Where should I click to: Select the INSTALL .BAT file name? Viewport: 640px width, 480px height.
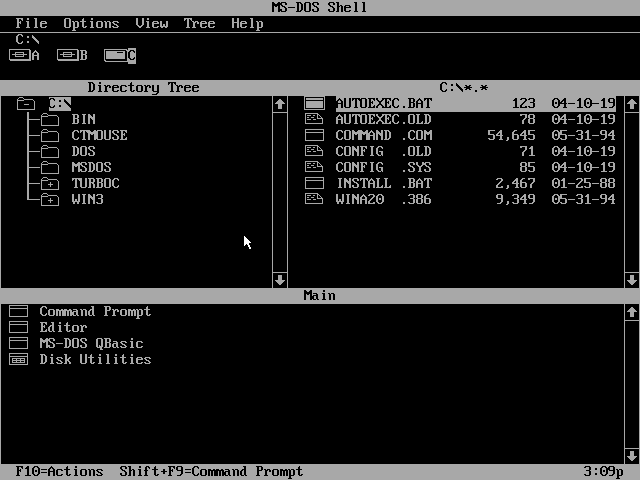click(384, 183)
